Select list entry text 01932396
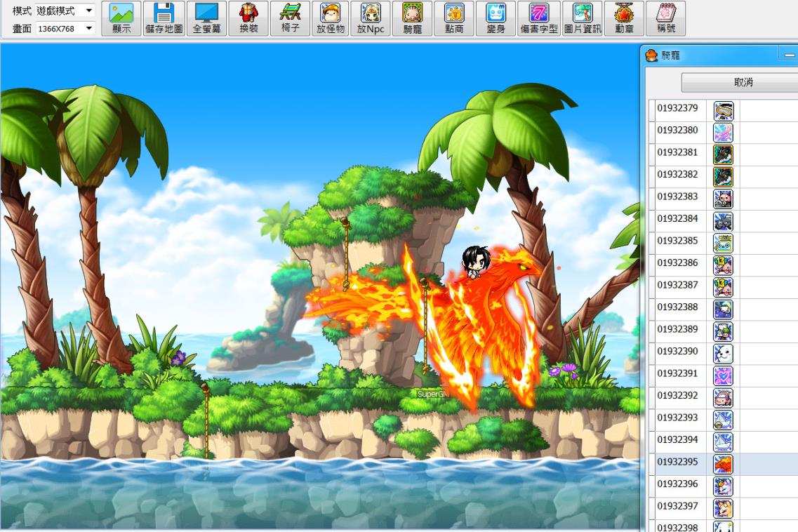 677,484
